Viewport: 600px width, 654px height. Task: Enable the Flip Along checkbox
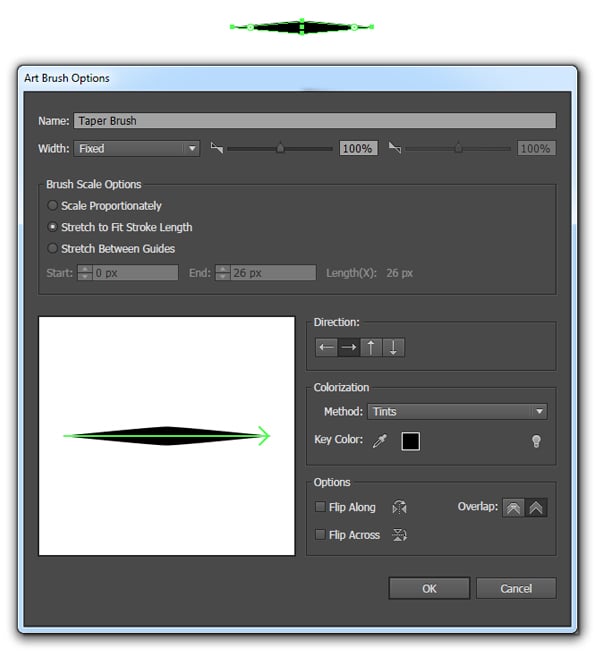[320, 507]
